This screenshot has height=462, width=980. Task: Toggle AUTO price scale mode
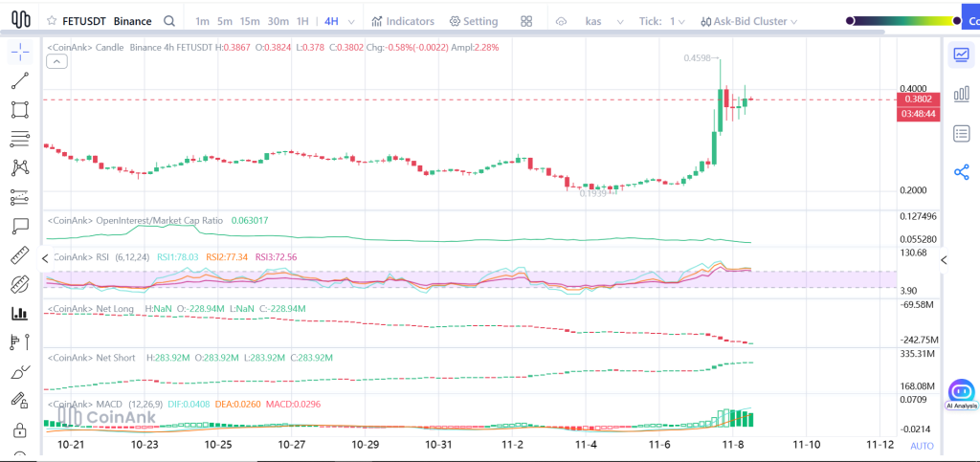point(922,446)
